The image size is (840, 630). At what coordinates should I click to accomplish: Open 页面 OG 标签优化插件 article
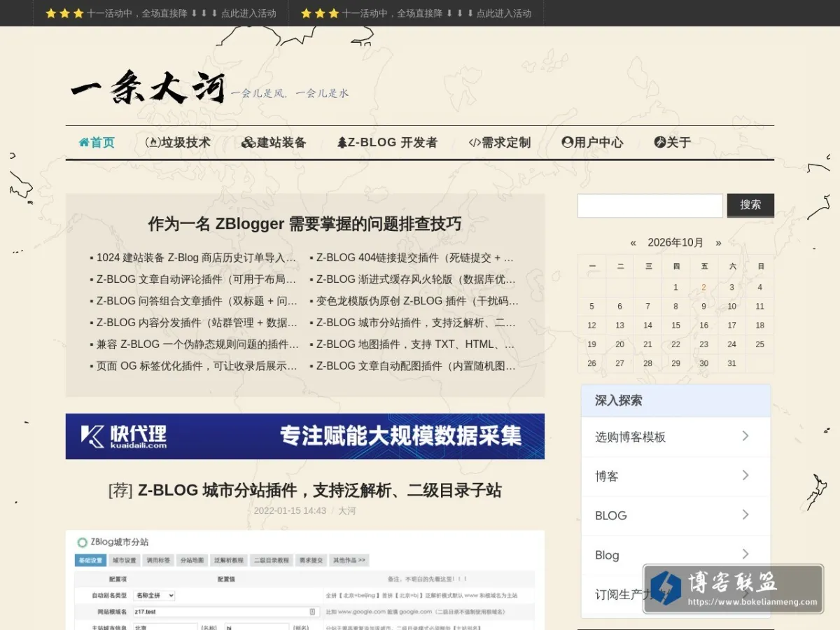tap(196, 366)
